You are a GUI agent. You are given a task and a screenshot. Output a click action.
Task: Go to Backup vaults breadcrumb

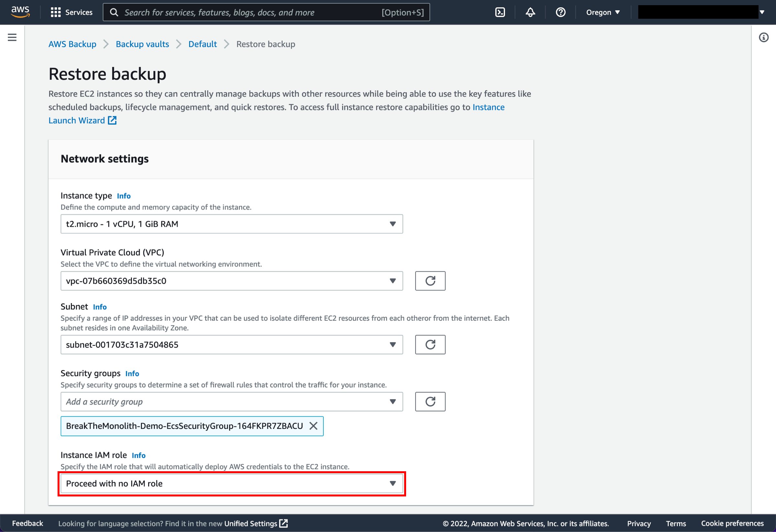[142, 44]
